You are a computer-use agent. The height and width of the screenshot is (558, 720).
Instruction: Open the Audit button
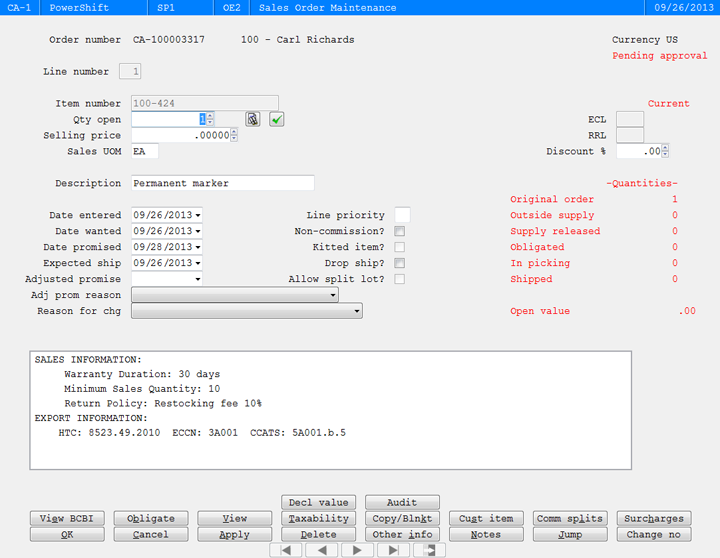pyautogui.click(x=402, y=502)
